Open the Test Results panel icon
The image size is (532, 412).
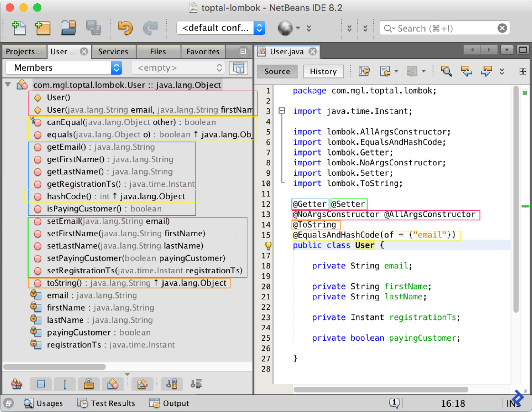82,403
